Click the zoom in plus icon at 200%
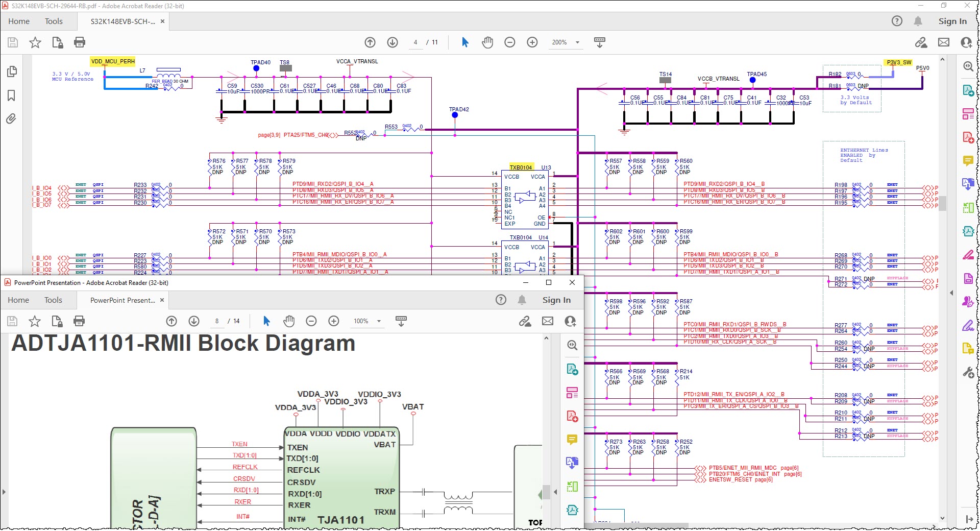 (x=532, y=42)
